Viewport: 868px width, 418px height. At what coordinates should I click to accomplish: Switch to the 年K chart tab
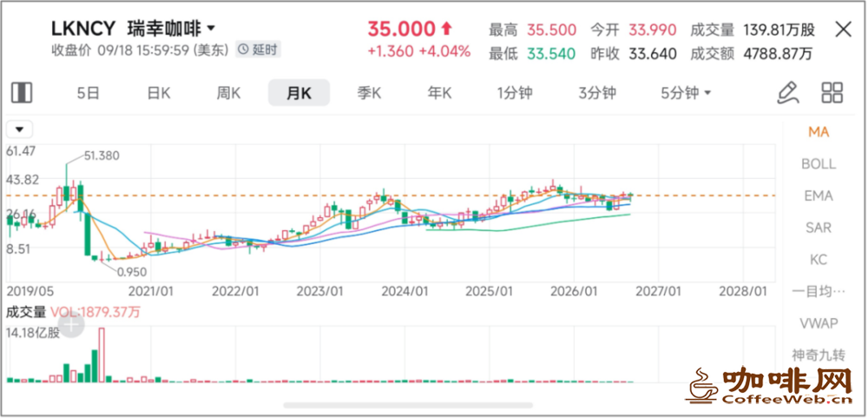439,93
